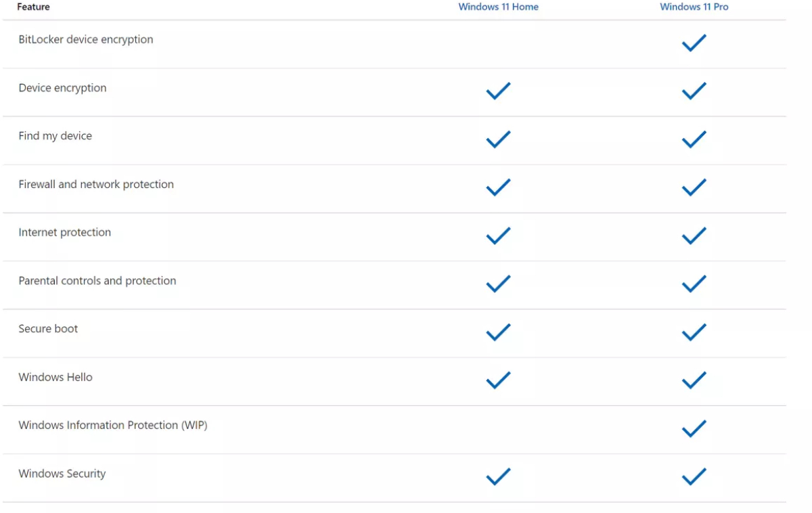Click the Windows Hello feature label
812x513 pixels.
[x=55, y=377]
